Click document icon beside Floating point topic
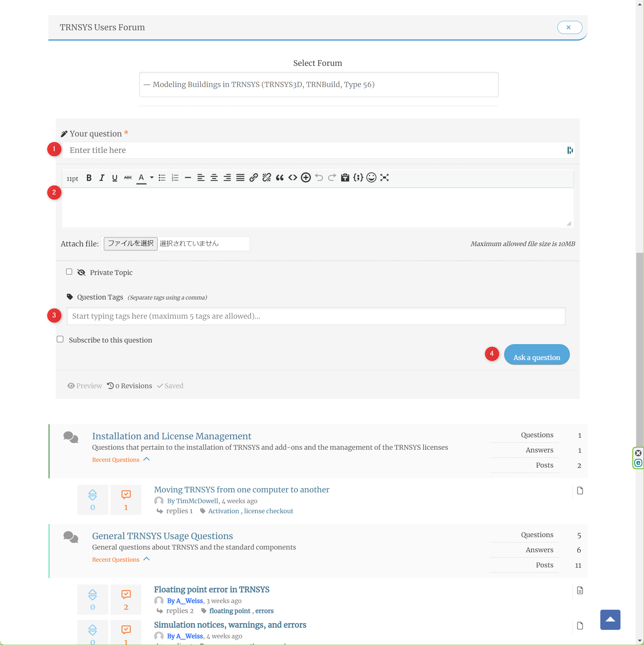Image resolution: width=644 pixels, height=645 pixels. click(580, 591)
